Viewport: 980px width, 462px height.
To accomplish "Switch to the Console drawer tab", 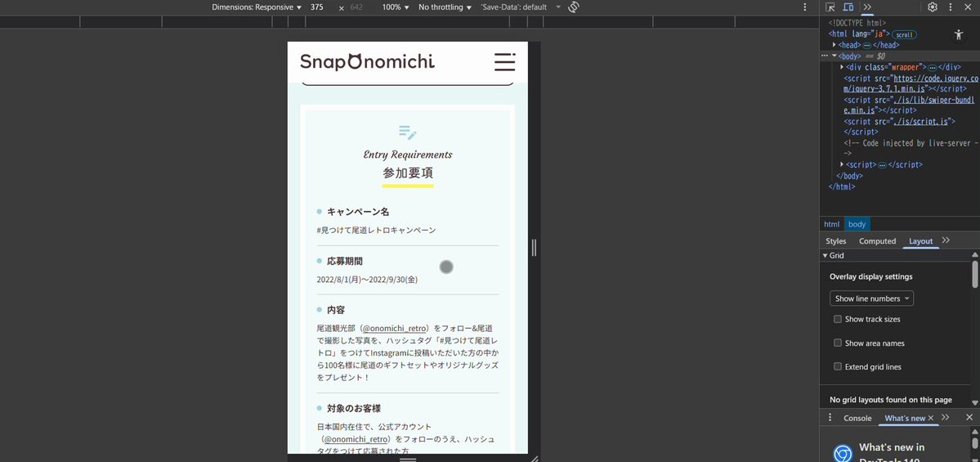I will click(x=857, y=418).
